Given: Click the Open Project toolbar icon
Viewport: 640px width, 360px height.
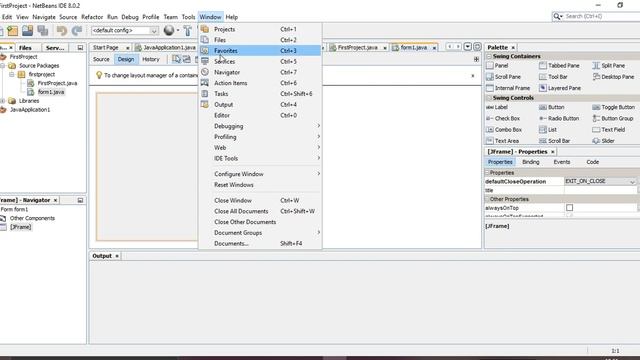Looking at the screenshot, I should [27, 31].
